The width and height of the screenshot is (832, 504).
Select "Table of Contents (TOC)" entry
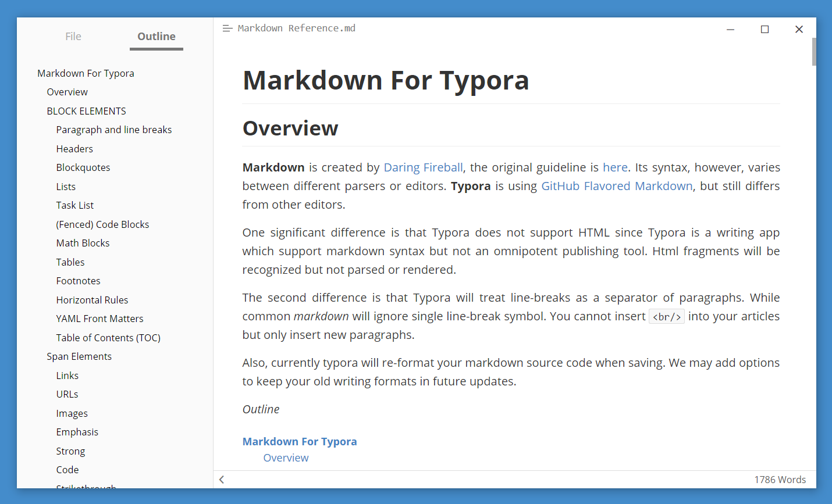pyautogui.click(x=108, y=337)
